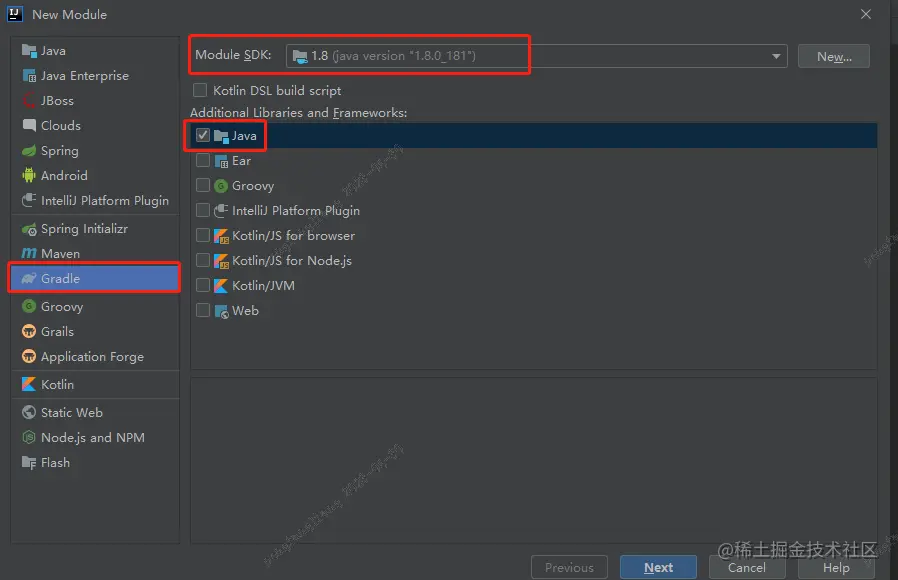Screen dimensions: 898x580
Task: Click the Gradle elephant icon
Action: click(x=29, y=278)
